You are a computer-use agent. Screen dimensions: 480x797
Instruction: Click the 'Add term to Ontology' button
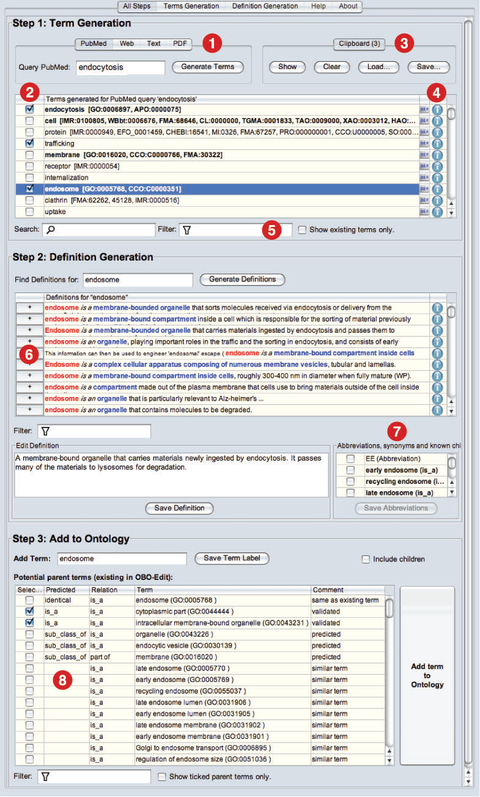(x=427, y=676)
